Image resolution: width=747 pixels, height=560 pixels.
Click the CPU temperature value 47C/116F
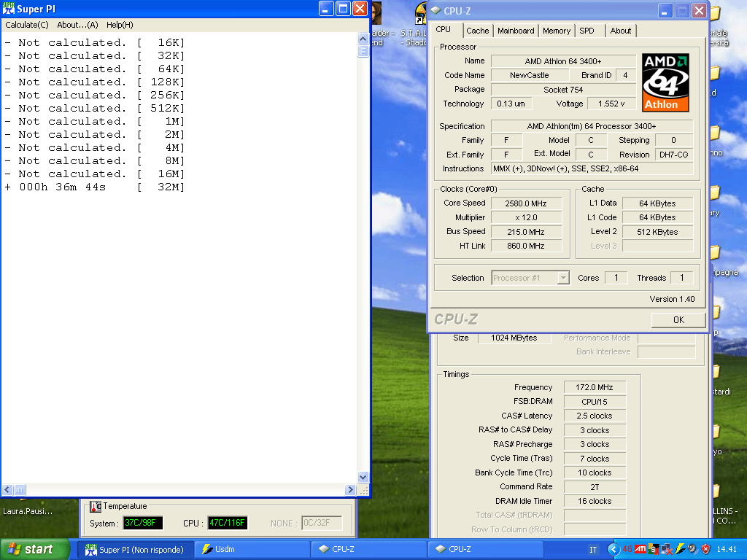[x=228, y=523]
